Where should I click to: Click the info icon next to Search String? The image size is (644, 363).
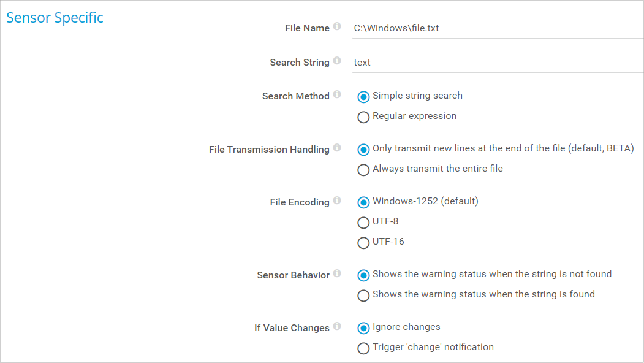(x=337, y=61)
